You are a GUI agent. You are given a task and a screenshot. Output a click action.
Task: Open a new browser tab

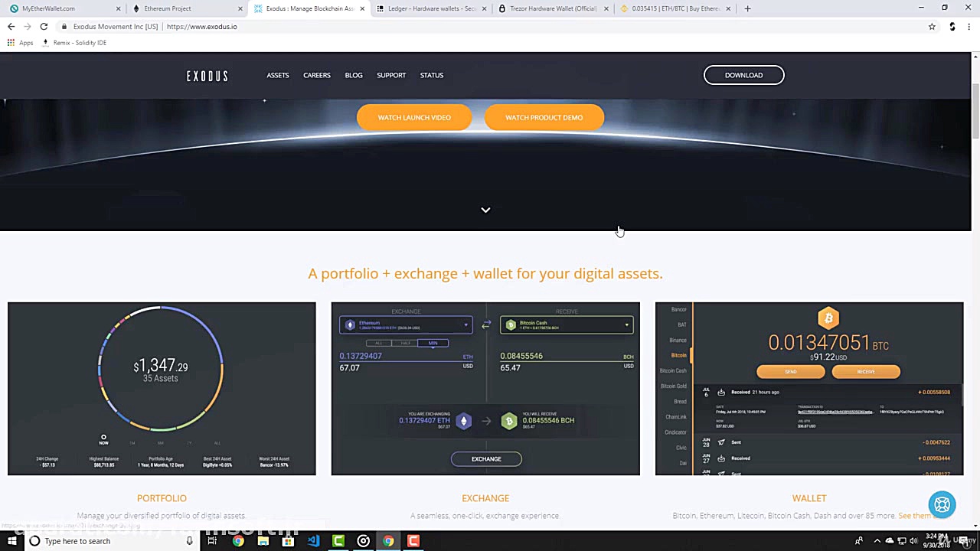pyautogui.click(x=747, y=8)
